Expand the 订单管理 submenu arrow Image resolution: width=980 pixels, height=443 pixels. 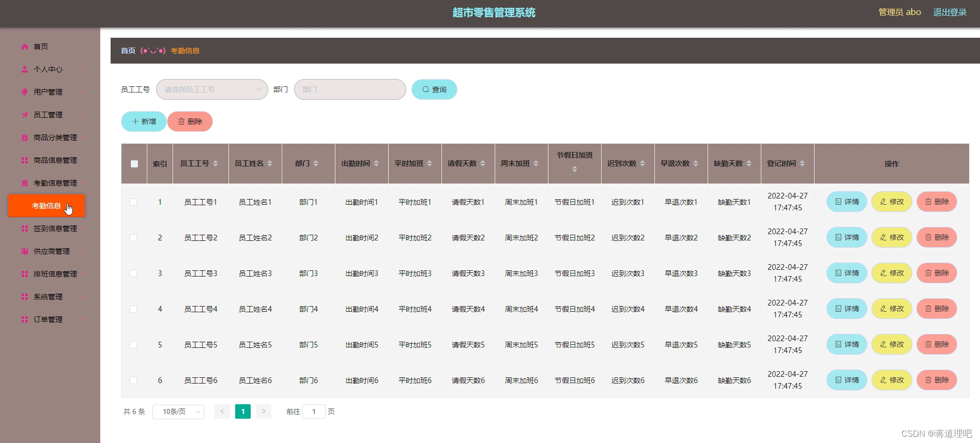pyautogui.click(x=81, y=319)
